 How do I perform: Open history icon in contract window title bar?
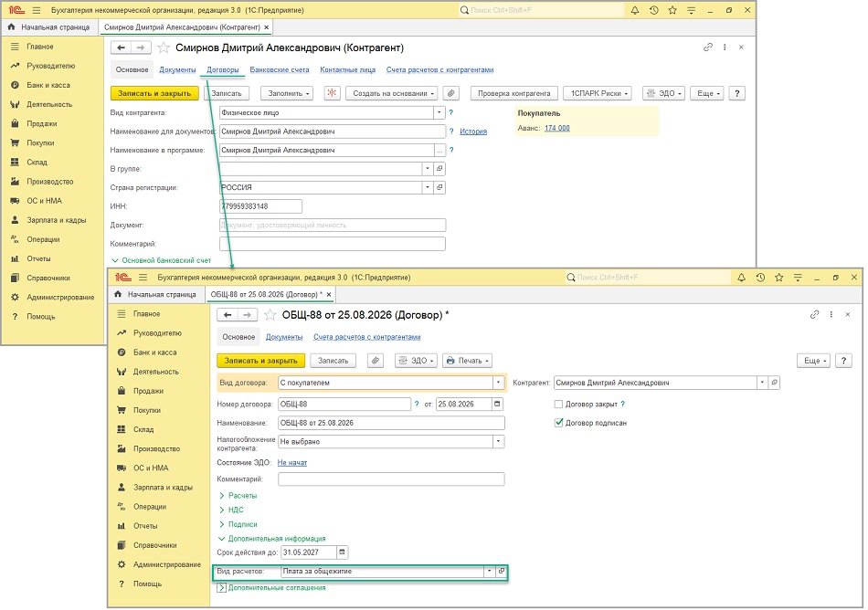tap(760, 278)
